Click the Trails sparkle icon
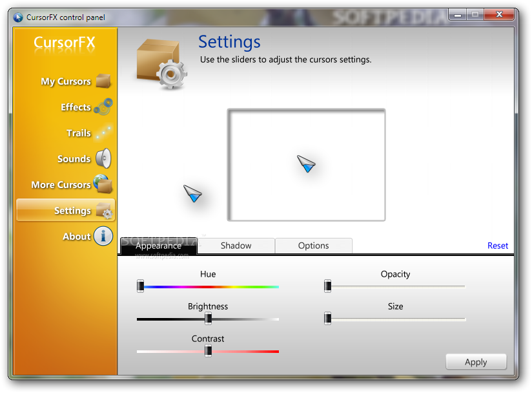 [103, 133]
